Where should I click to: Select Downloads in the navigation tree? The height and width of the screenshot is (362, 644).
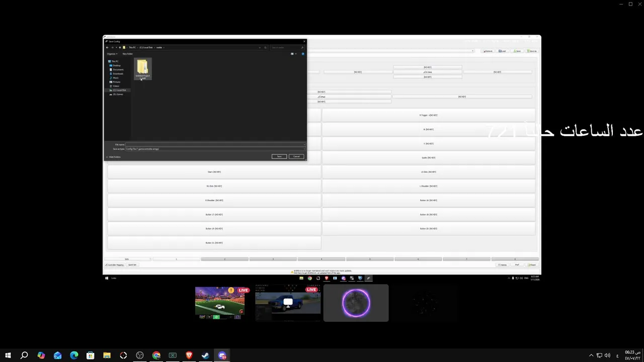(x=118, y=73)
